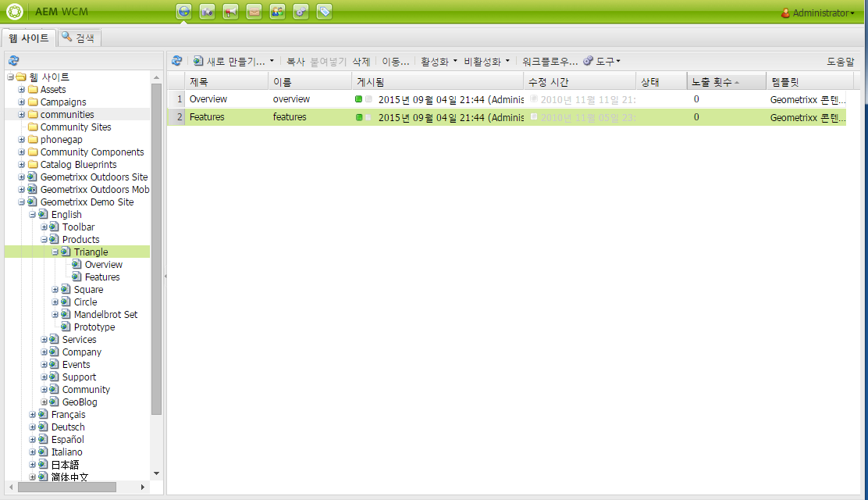Image resolution: width=868 pixels, height=500 pixels.
Task: Click green published status for Features row
Action: coord(359,117)
